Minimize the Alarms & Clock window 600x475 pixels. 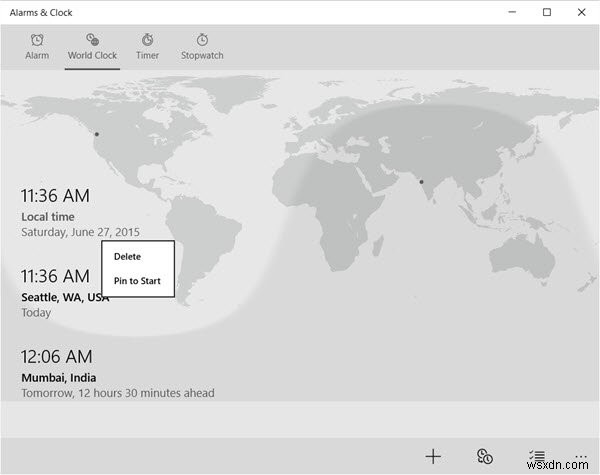[x=512, y=12]
